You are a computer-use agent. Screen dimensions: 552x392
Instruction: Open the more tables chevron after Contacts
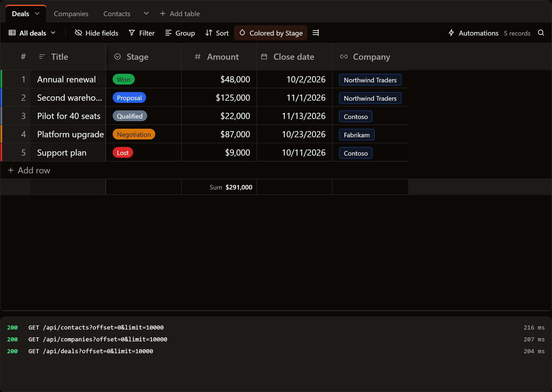pos(146,13)
